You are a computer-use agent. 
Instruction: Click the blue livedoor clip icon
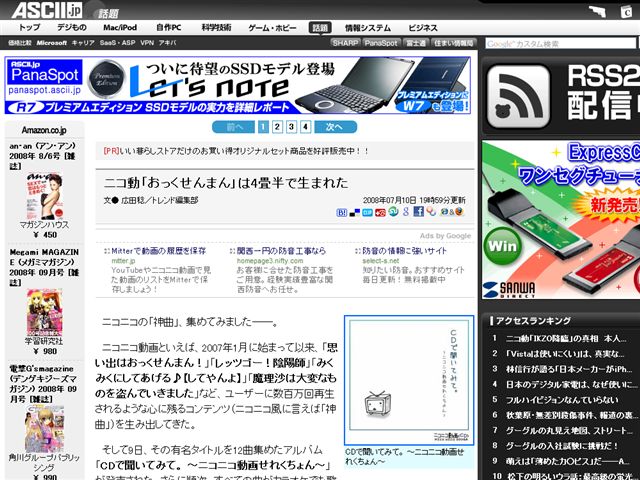pos(367,212)
